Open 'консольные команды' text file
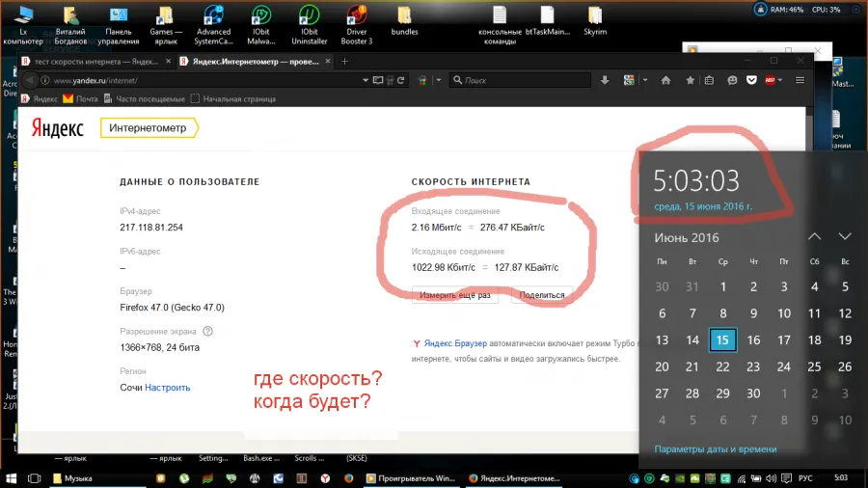The height and width of the screenshot is (488, 868). coord(500,25)
